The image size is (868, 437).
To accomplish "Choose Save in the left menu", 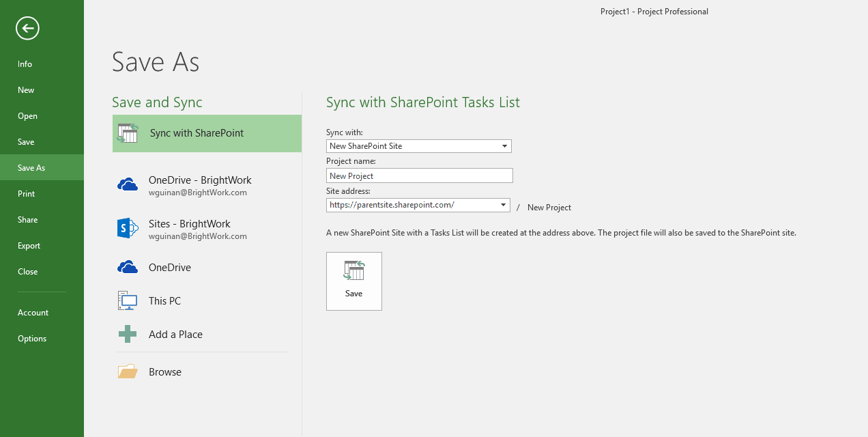I will 42,142.
